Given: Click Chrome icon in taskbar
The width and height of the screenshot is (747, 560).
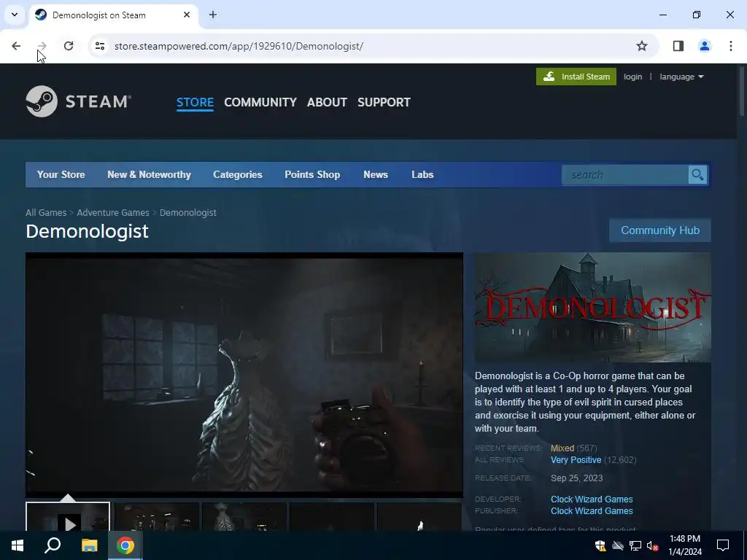Looking at the screenshot, I should 125,545.
